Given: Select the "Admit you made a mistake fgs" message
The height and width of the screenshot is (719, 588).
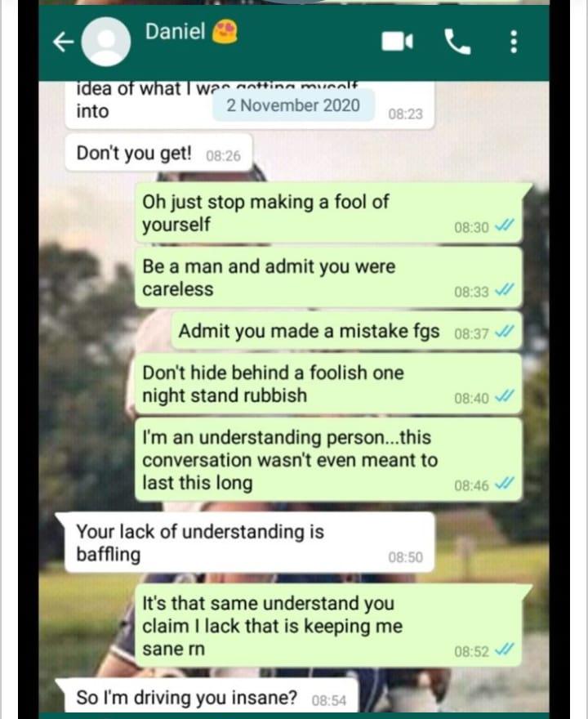Looking at the screenshot, I should tap(347, 331).
